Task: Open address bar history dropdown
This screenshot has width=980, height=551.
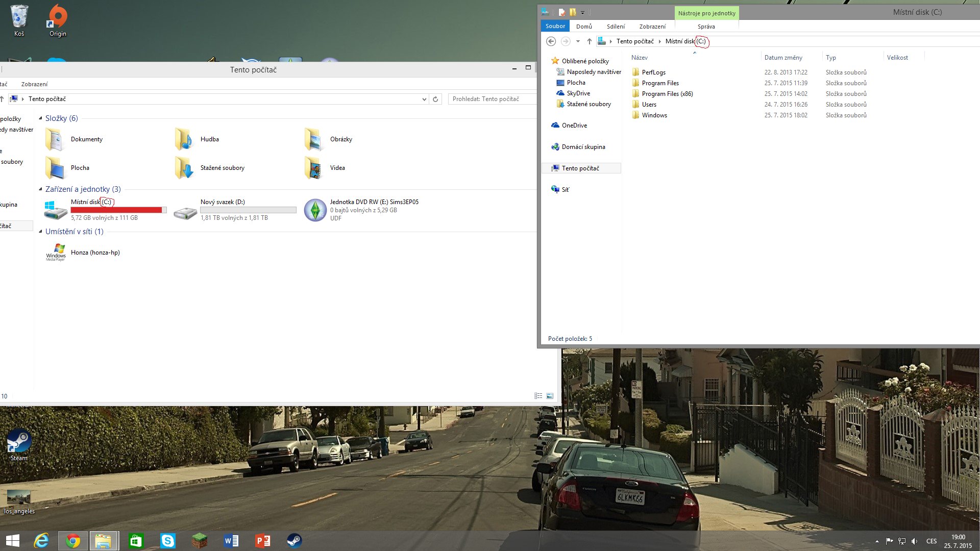Action: pos(424,99)
